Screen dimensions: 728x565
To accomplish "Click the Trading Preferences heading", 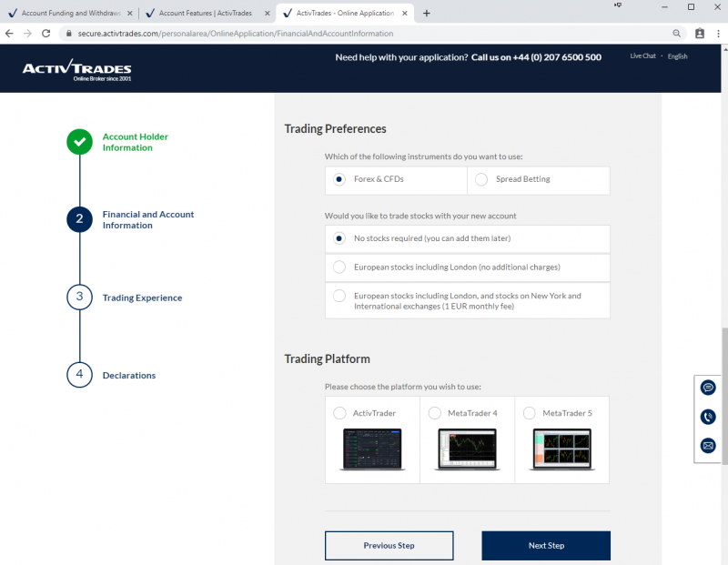I will [x=335, y=128].
